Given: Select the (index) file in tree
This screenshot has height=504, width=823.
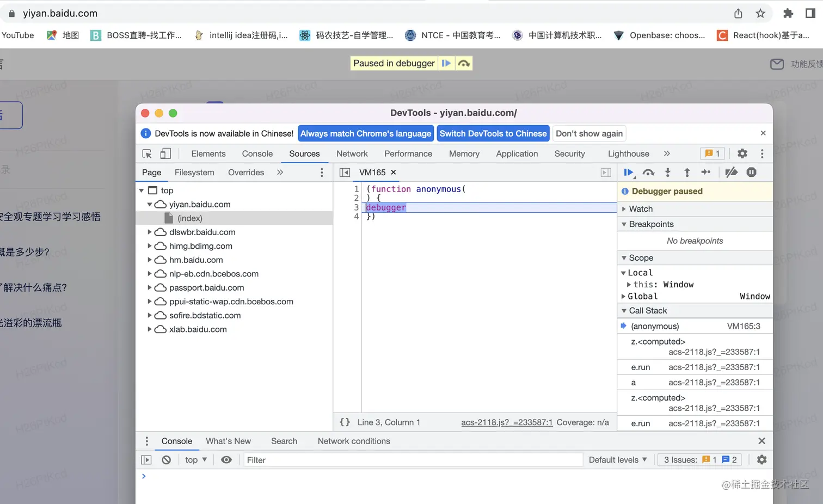Looking at the screenshot, I should coord(234,218).
